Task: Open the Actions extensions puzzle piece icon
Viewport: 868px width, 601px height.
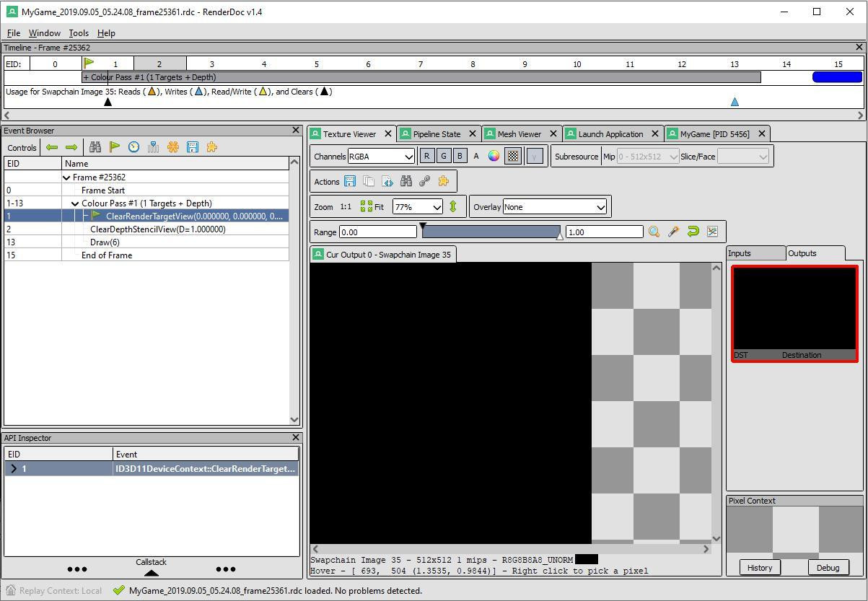Action: tap(444, 181)
